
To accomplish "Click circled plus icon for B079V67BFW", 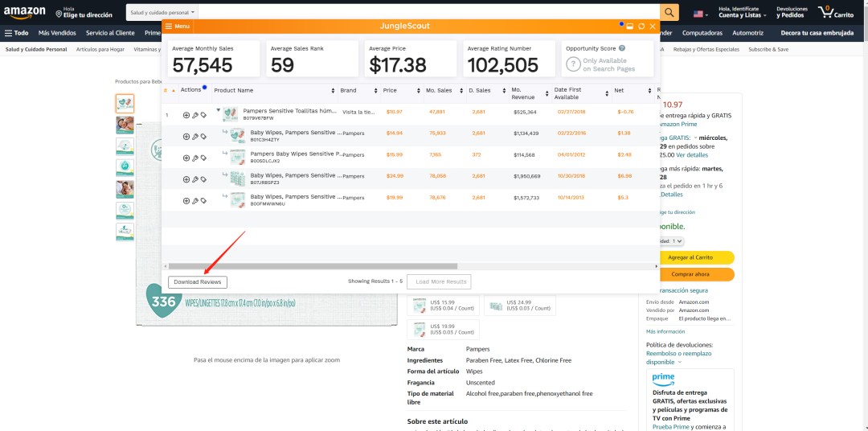I will pos(186,115).
